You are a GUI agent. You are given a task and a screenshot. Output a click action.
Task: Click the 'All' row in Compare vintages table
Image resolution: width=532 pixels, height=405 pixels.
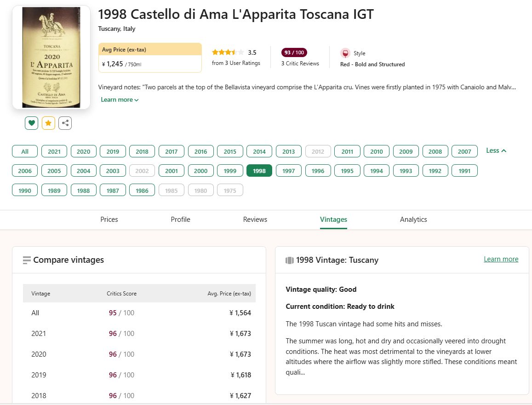coord(139,312)
